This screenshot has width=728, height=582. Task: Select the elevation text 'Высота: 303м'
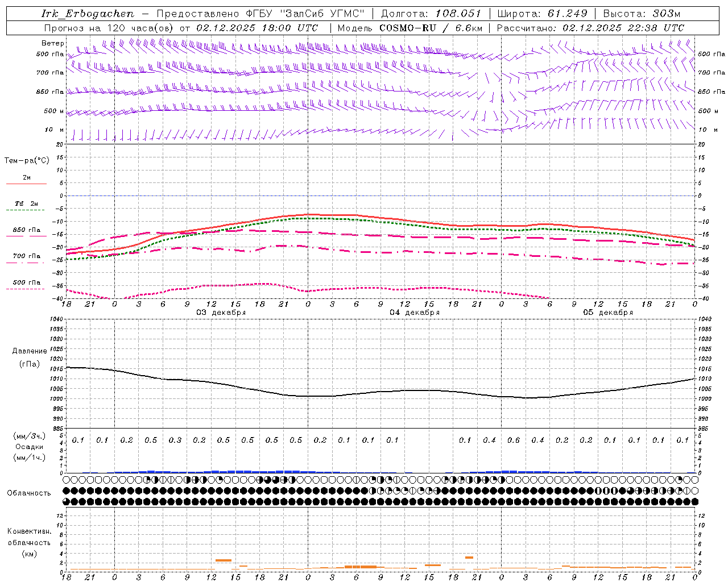coord(642,14)
